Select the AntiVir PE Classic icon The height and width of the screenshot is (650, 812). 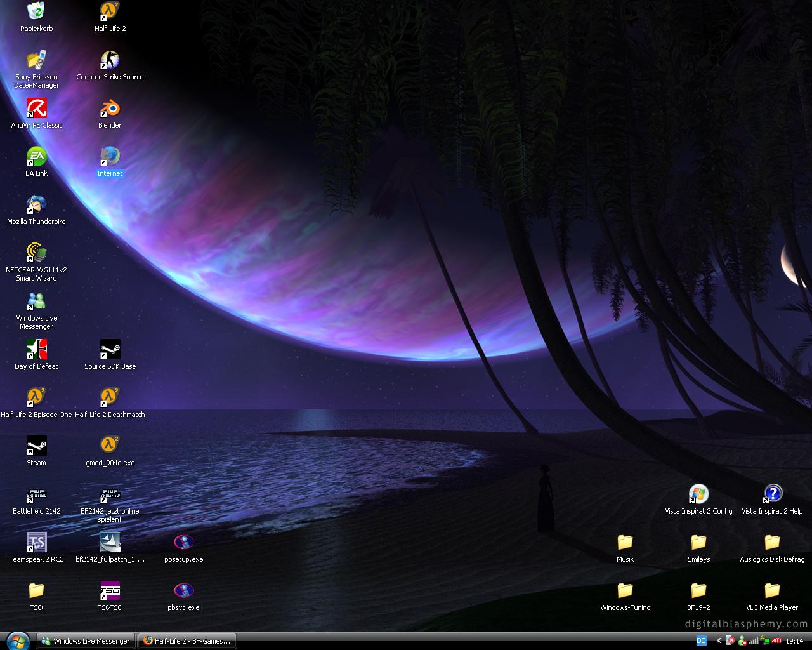click(36, 109)
